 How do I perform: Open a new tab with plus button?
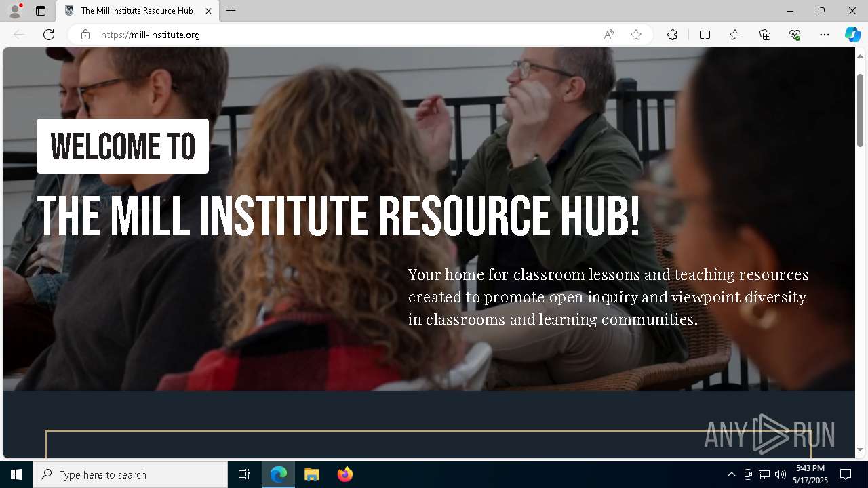[231, 11]
